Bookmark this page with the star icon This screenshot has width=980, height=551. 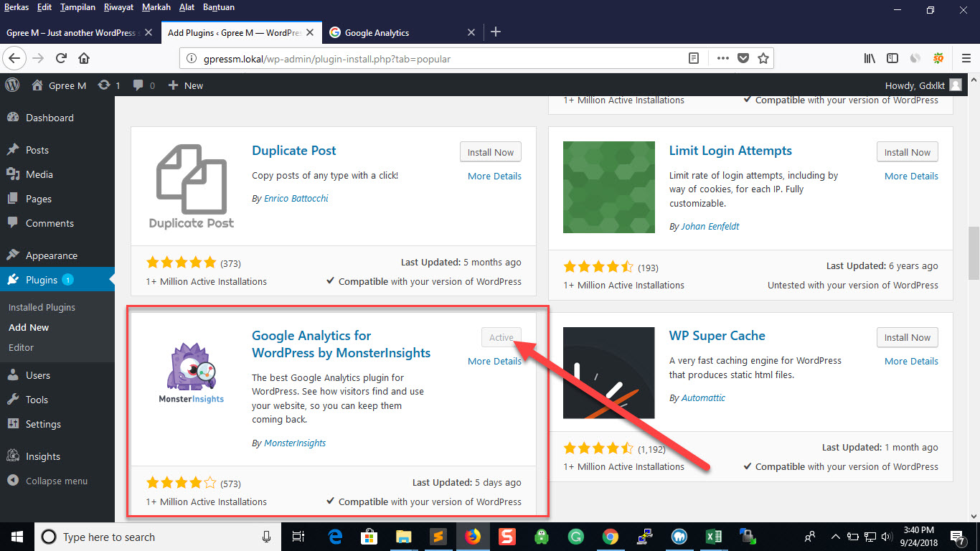pyautogui.click(x=763, y=58)
